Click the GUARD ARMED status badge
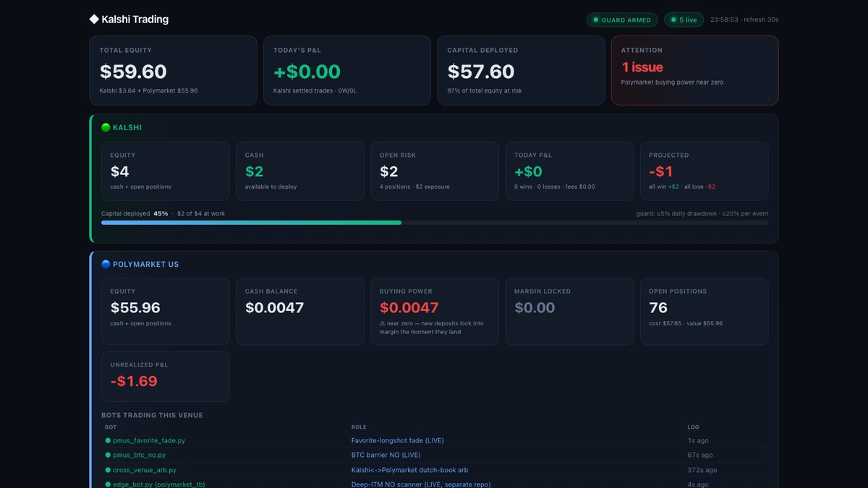 [x=622, y=20]
